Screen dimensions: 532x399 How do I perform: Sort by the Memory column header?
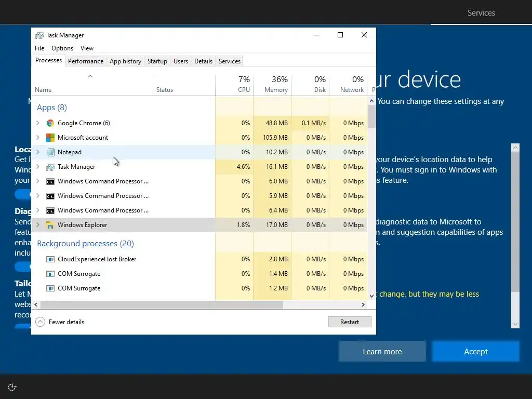click(x=272, y=85)
